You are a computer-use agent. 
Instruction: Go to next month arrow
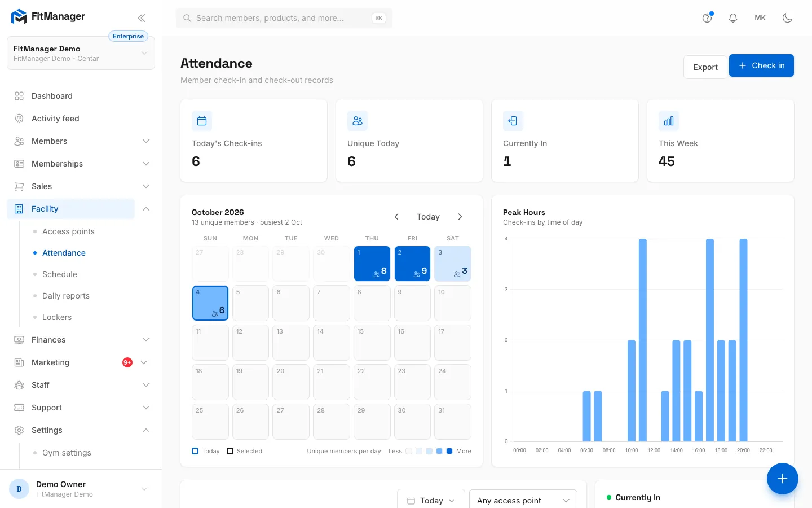pos(460,217)
